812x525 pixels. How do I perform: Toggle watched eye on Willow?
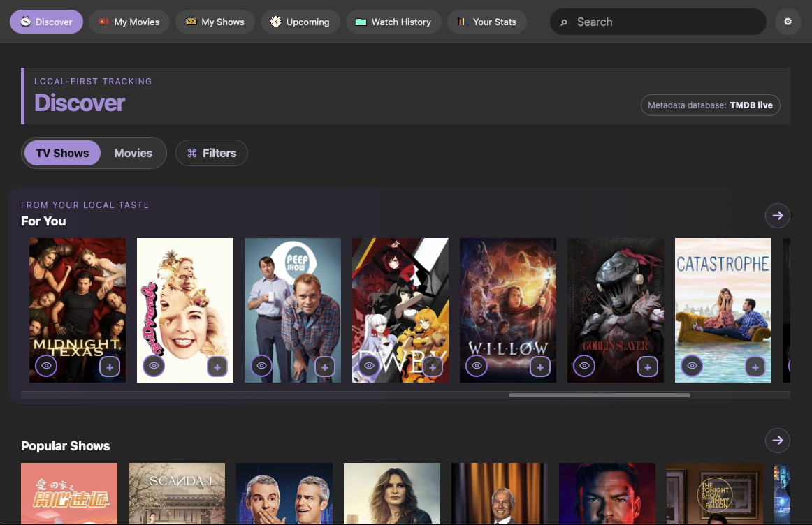tap(477, 366)
